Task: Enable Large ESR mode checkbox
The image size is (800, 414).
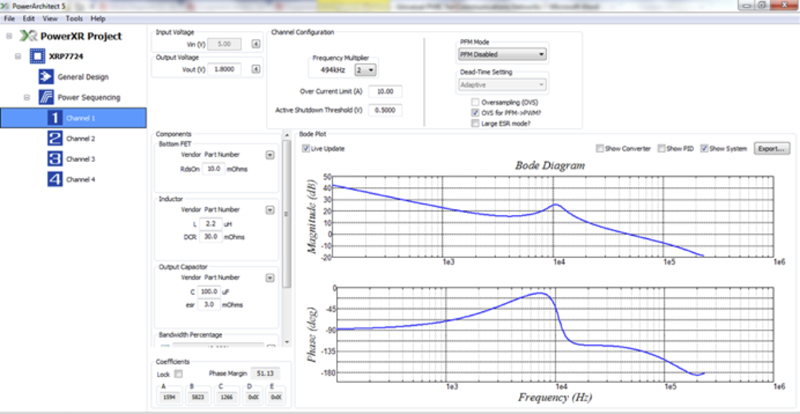Action: [476, 123]
